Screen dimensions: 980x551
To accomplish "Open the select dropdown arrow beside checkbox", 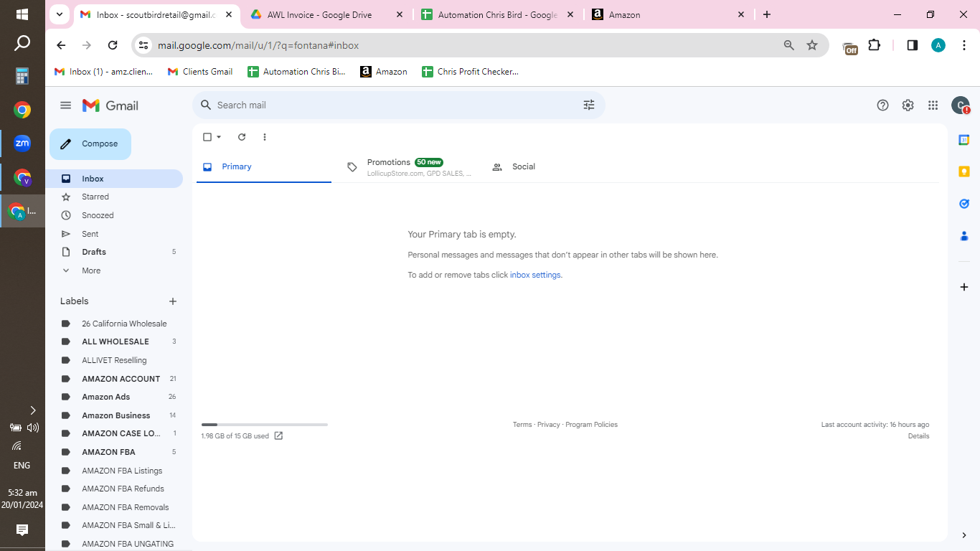I will [x=219, y=137].
